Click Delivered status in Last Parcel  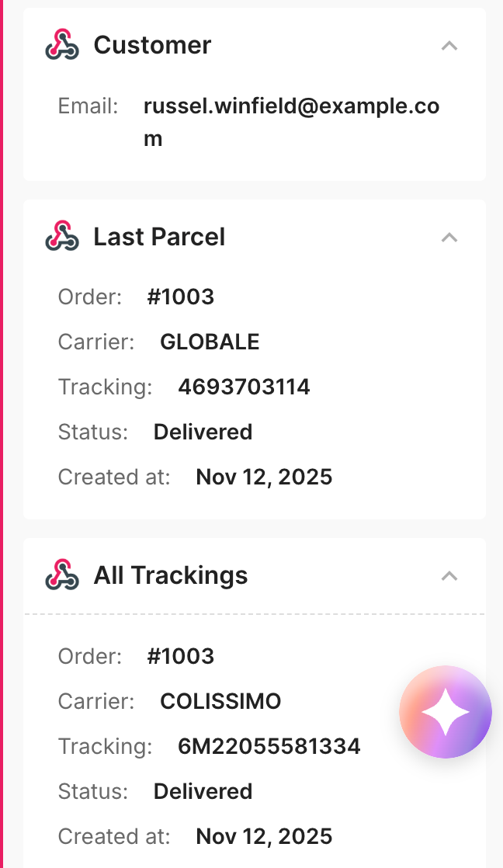(203, 432)
